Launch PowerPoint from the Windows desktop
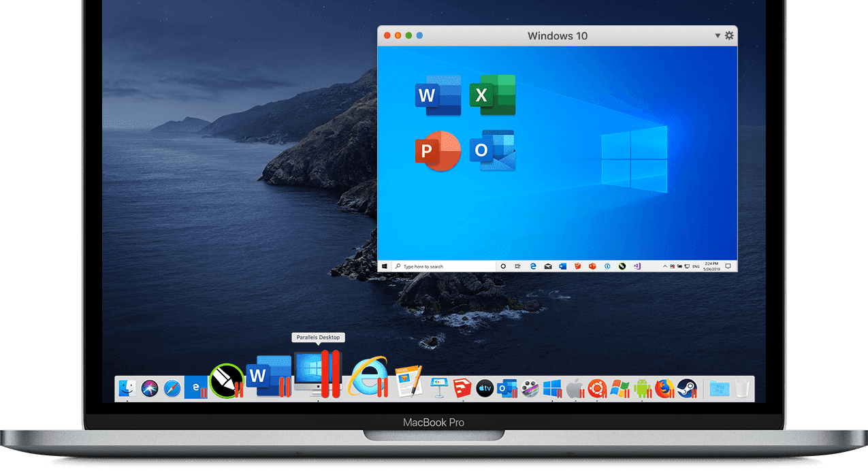This screenshot has width=868, height=471. [437, 150]
